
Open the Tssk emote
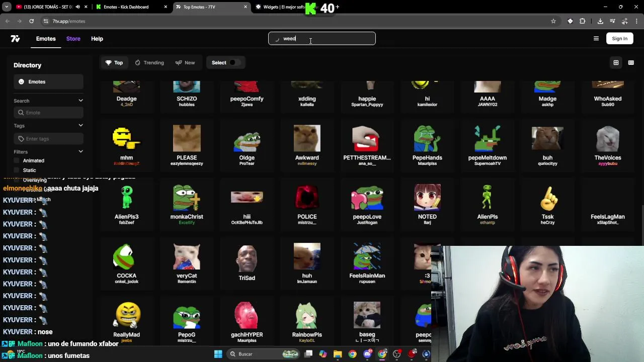coord(547,205)
